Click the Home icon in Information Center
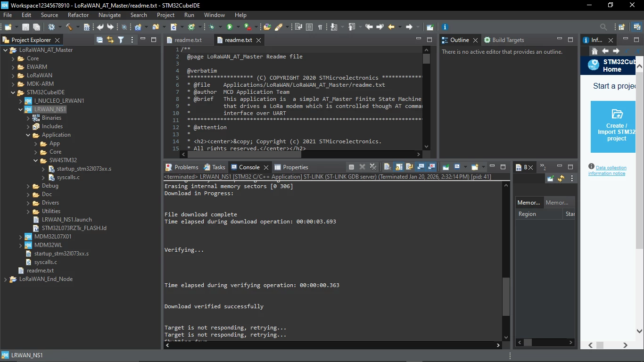The height and width of the screenshot is (362, 644). (594, 51)
